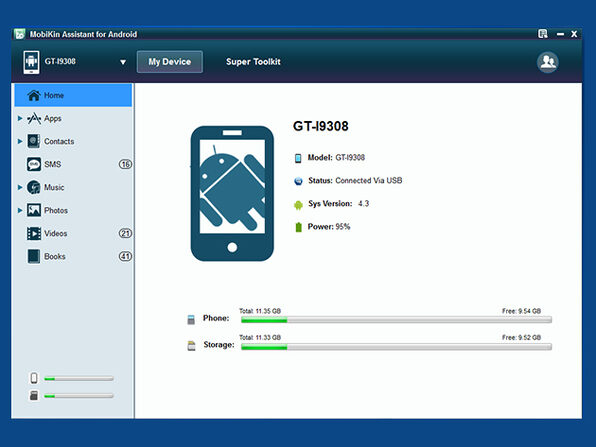This screenshot has width=596, height=447.
Task: Click the Storage usage bar
Action: [x=396, y=347]
